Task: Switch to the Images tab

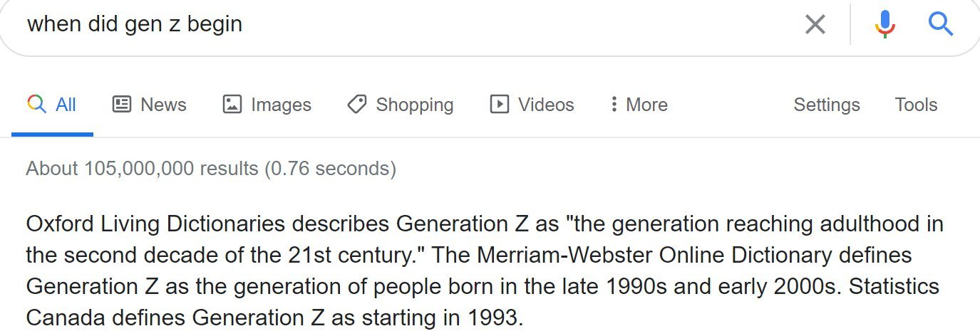Action: [x=267, y=105]
